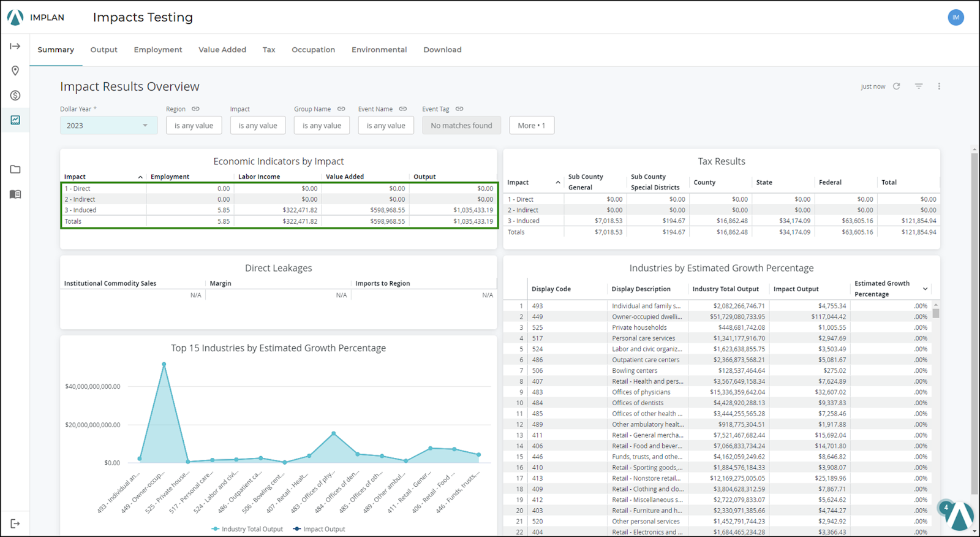Viewport: 980px width, 537px height.
Task: Open the book icon in sidebar
Action: (x=15, y=194)
